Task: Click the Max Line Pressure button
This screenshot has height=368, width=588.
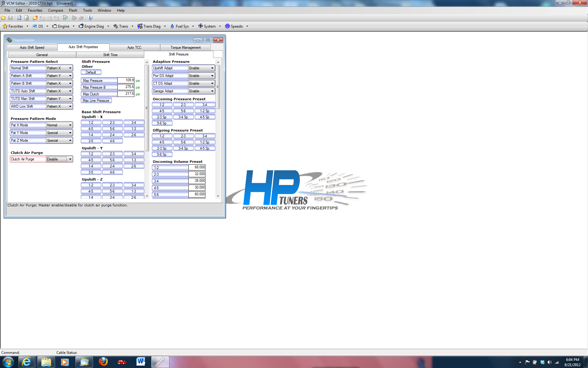Action: click(x=96, y=101)
